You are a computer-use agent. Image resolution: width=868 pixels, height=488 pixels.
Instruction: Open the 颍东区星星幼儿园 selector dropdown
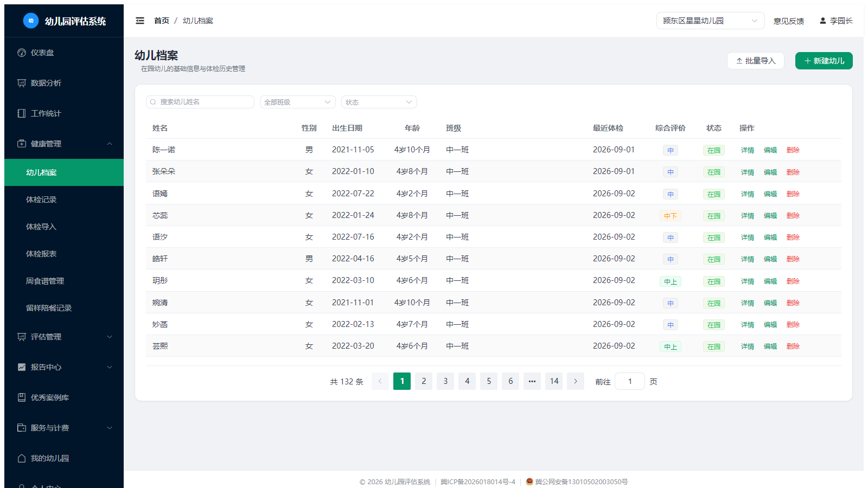711,21
